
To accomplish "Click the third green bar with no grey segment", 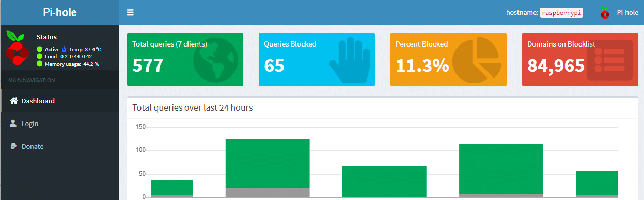I will [385, 181].
